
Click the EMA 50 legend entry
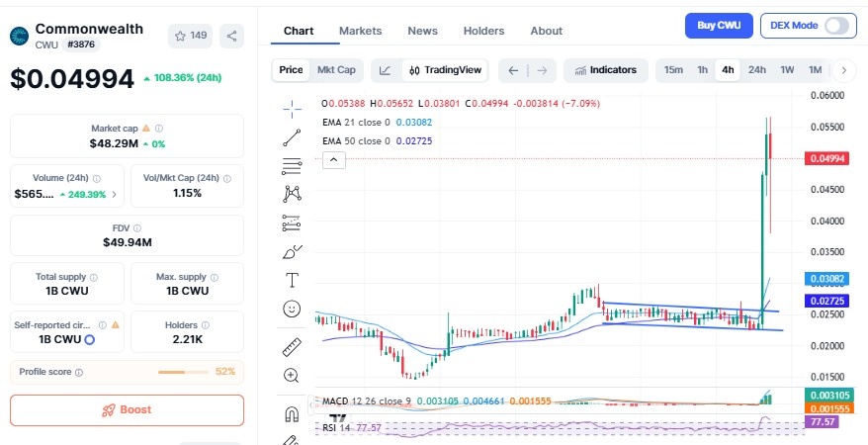pyautogui.click(x=377, y=141)
